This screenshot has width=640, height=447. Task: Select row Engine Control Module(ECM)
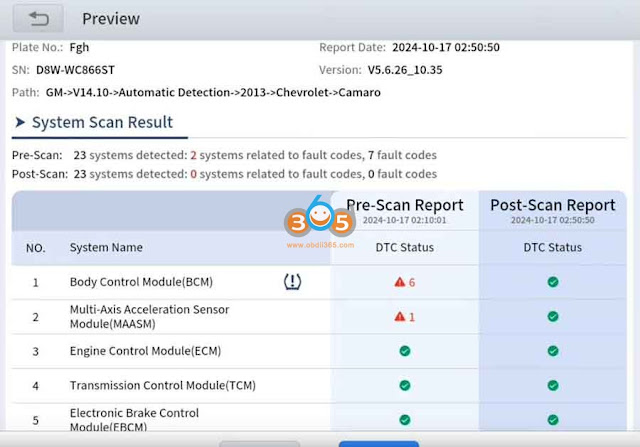click(318, 351)
